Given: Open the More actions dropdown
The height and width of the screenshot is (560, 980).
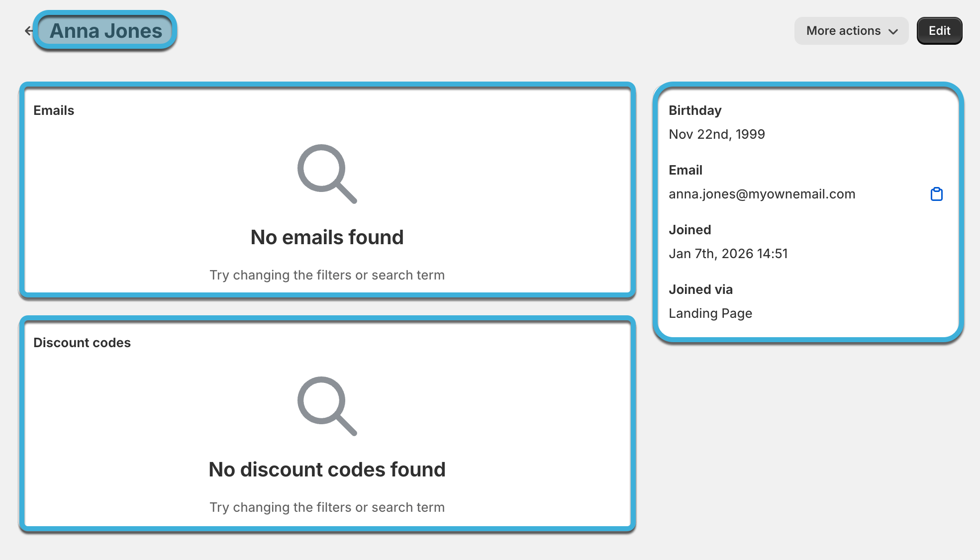Looking at the screenshot, I should (851, 31).
